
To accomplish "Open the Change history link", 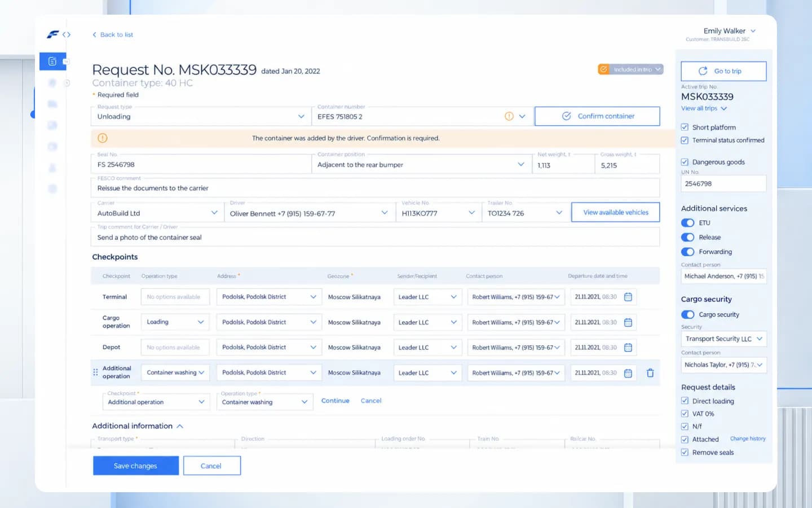I will point(748,439).
